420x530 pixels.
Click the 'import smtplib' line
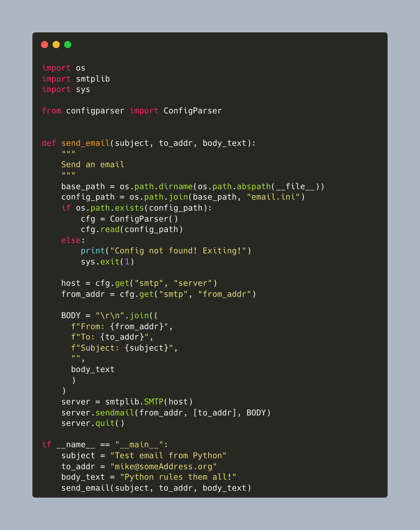point(76,79)
